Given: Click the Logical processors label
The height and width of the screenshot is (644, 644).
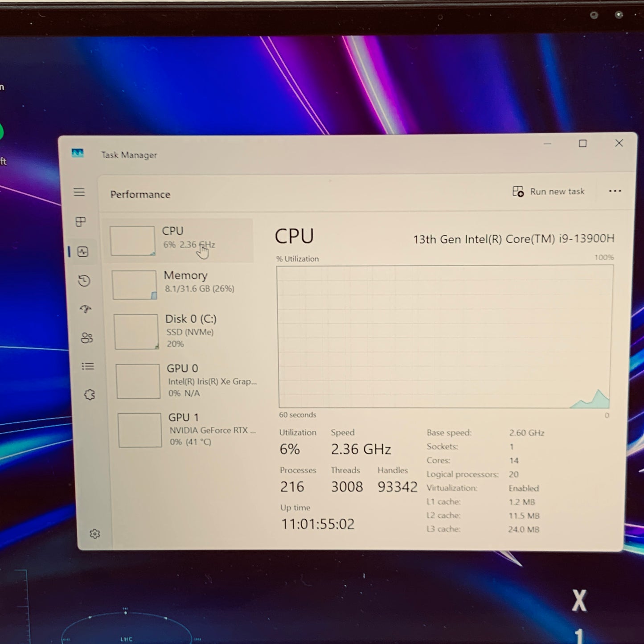Looking at the screenshot, I should (x=463, y=474).
